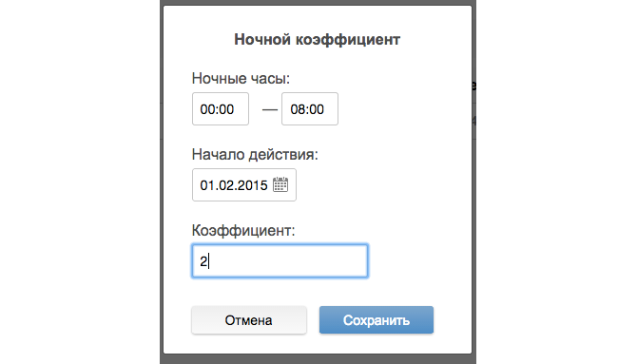Viewport: 618px width, 364px height.
Task: Click the dark overlay strip below the dialog
Action: coord(318,359)
